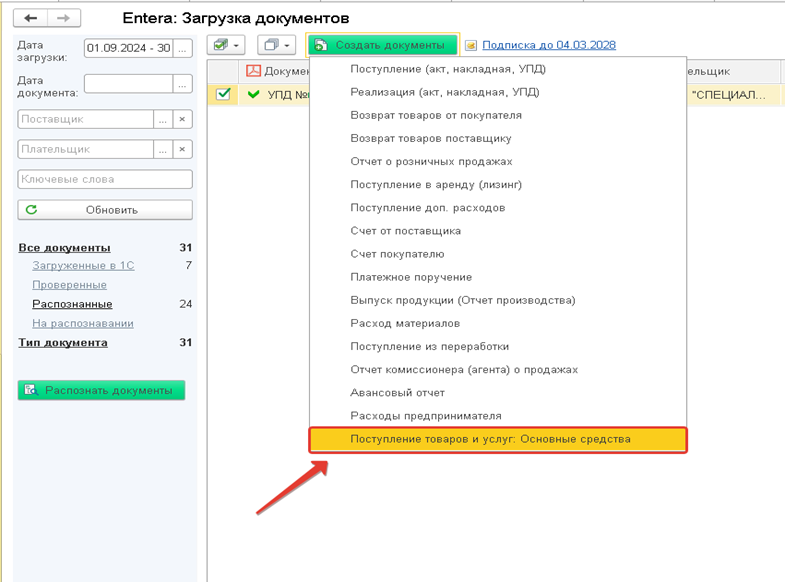The image size is (785, 582).
Task: Open date picker for Дата загрузки
Action: coord(182,49)
